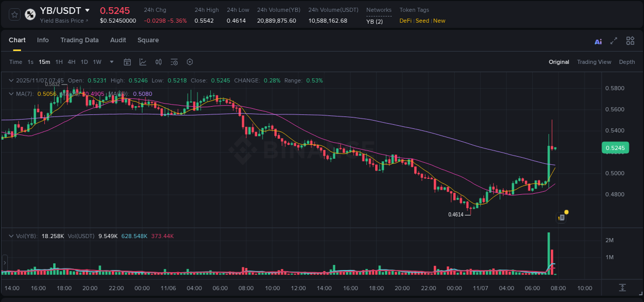644x302 pixels.
Task: Open chart settings via hexagon gear icon
Action: tap(190, 62)
